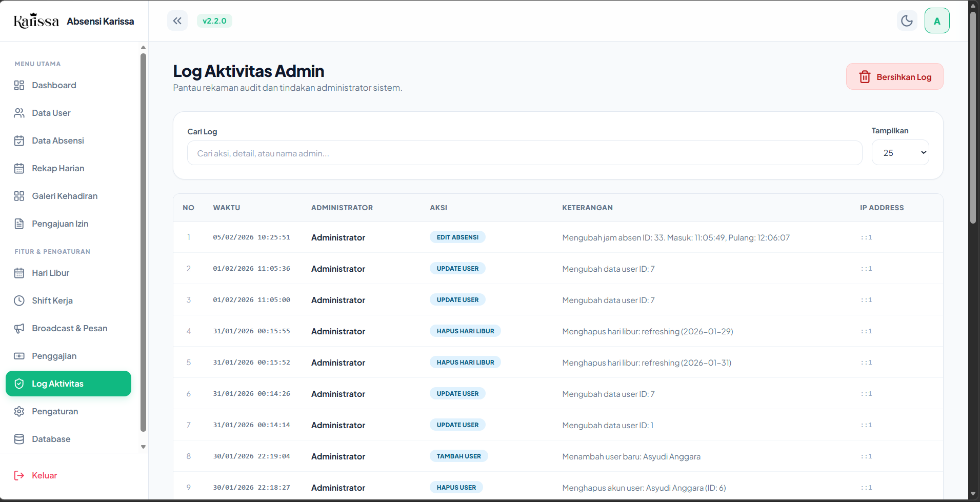Image resolution: width=980 pixels, height=502 pixels.
Task: Open the Tampilkan 25 rows dropdown
Action: tap(900, 153)
